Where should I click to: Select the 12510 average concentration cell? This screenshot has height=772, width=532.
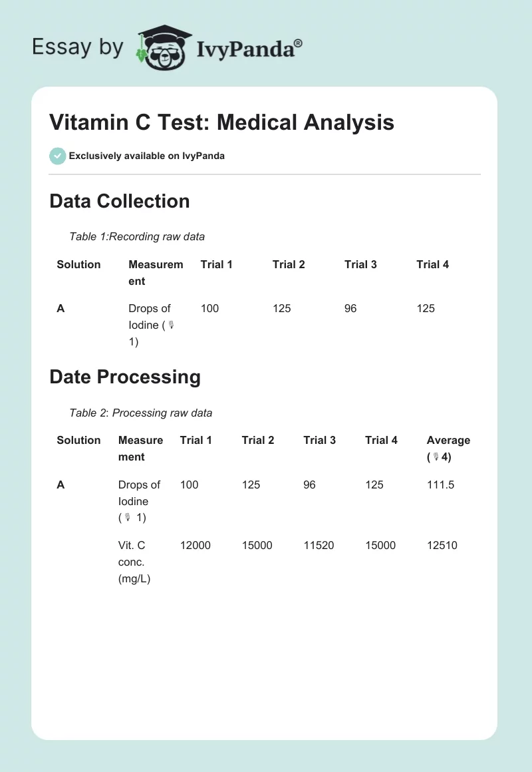[x=442, y=545]
